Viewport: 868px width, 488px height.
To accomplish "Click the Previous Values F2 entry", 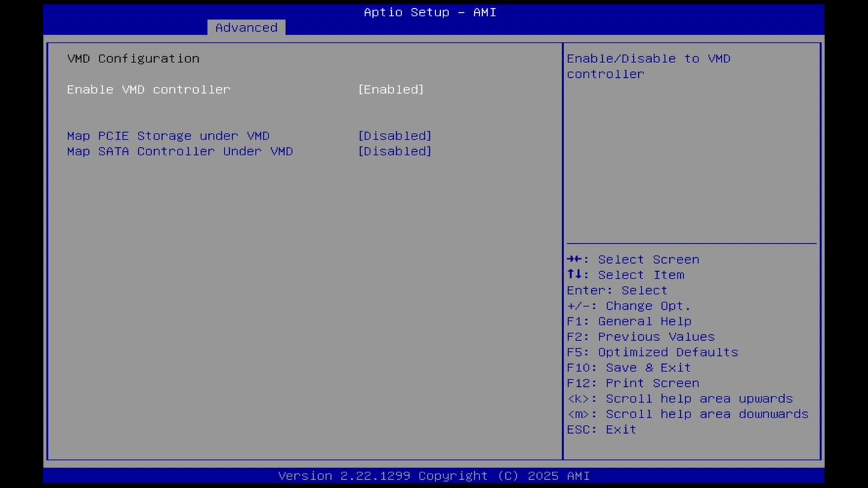I will (640, 336).
